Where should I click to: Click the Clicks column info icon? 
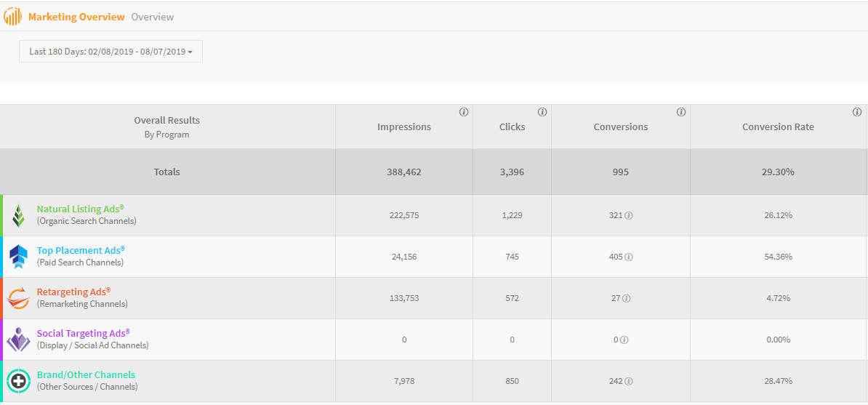(x=542, y=112)
